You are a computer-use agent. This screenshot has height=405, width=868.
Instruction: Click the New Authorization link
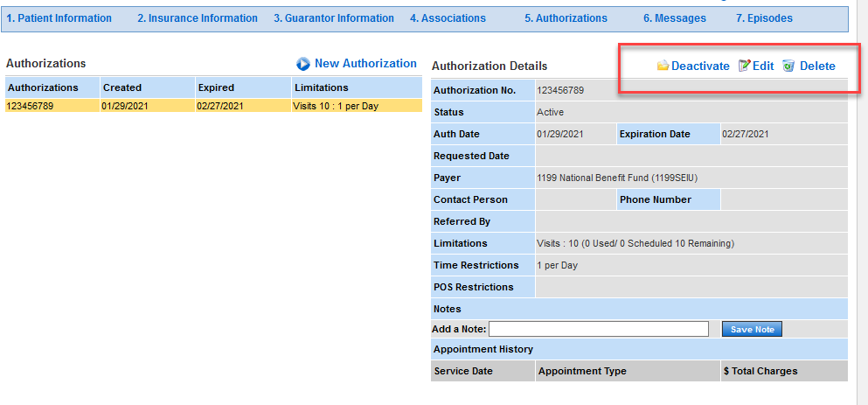(365, 64)
